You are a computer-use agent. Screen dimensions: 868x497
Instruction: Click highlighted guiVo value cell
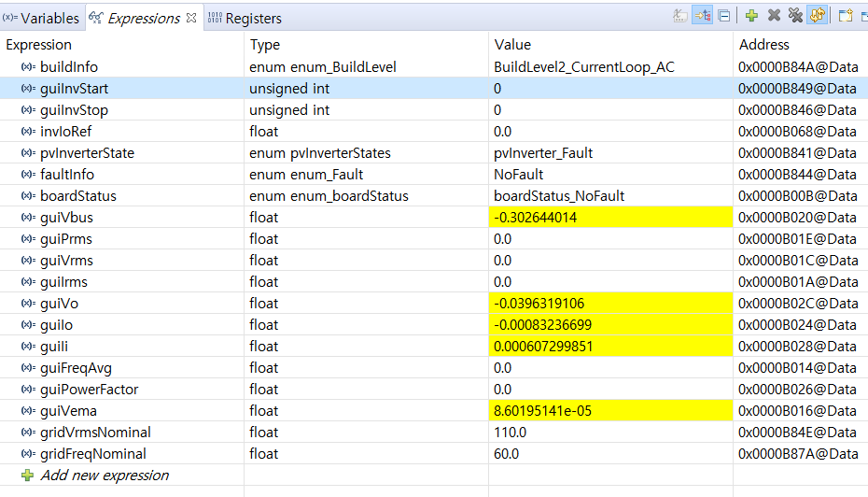coord(558,304)
